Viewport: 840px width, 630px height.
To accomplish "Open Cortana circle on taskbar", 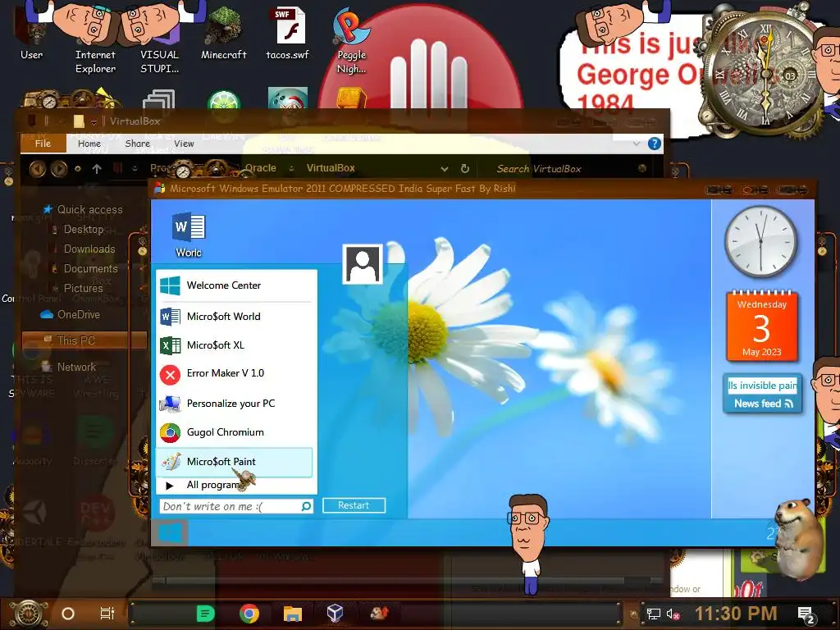I will [x=68, y=614].
